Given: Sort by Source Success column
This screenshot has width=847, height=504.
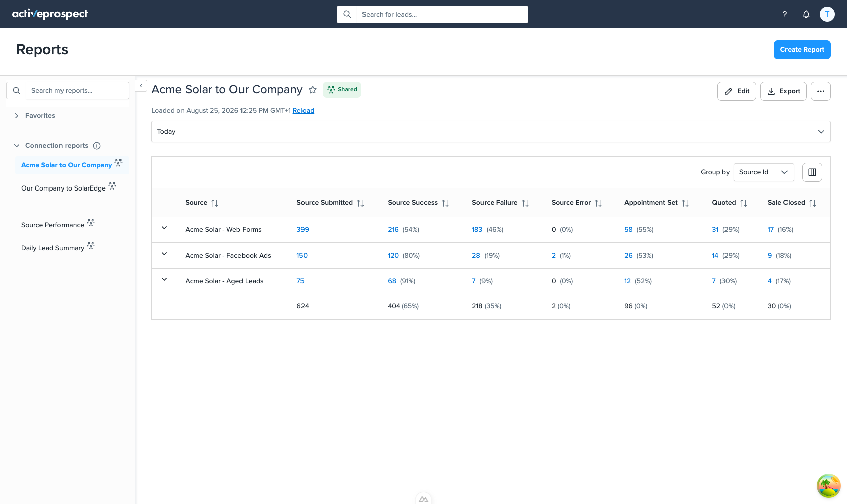Looking at the screenshot, I should pyautogui.click(x=445, y=203).
